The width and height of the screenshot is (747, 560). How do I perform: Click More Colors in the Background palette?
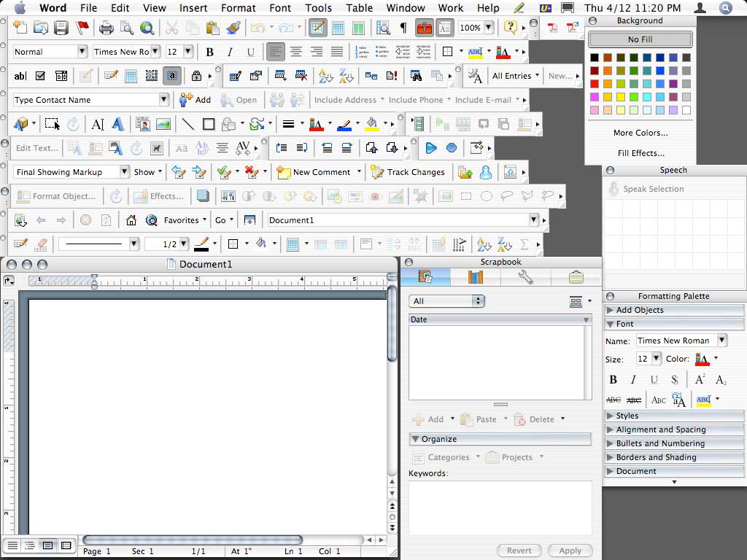[x=640, y=133]
